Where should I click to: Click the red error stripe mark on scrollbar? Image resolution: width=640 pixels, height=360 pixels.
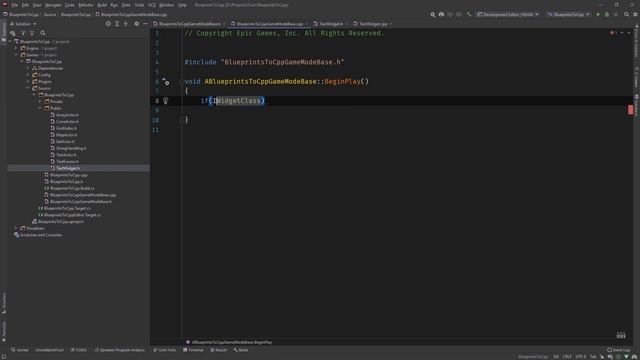coord(631,109)
